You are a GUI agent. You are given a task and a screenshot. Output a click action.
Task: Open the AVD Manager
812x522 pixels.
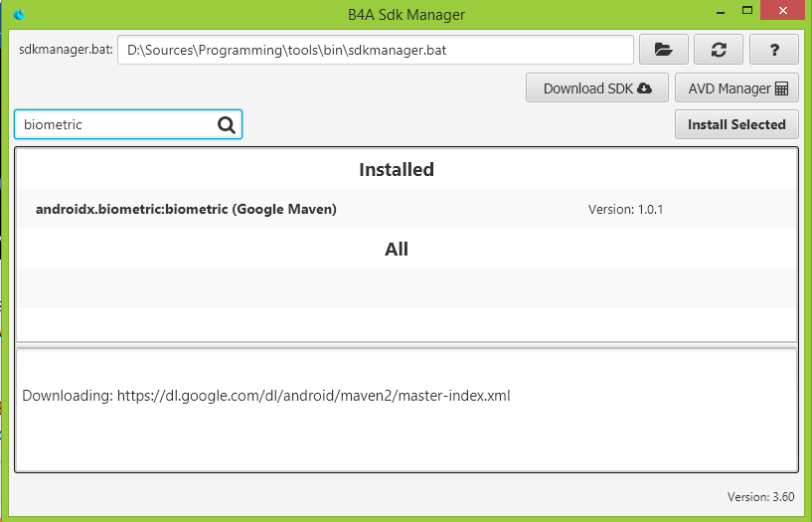click(736, 88)
